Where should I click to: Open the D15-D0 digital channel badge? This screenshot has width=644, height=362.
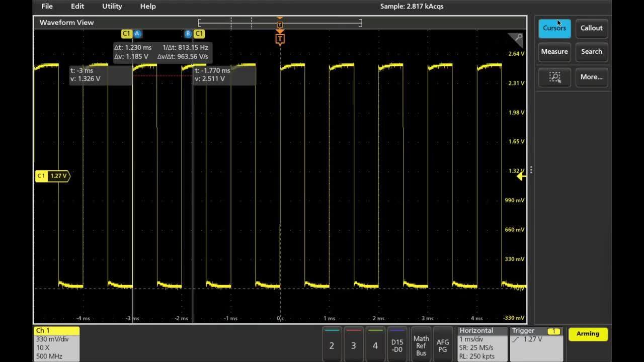click(x=397, y=345)
